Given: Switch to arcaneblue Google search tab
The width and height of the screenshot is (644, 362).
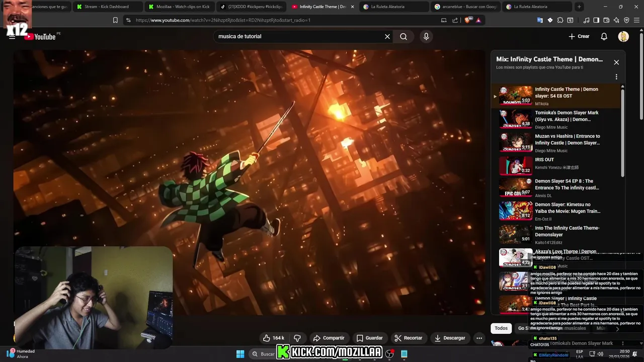Looking at the screenshot, I should click(465, 7).
